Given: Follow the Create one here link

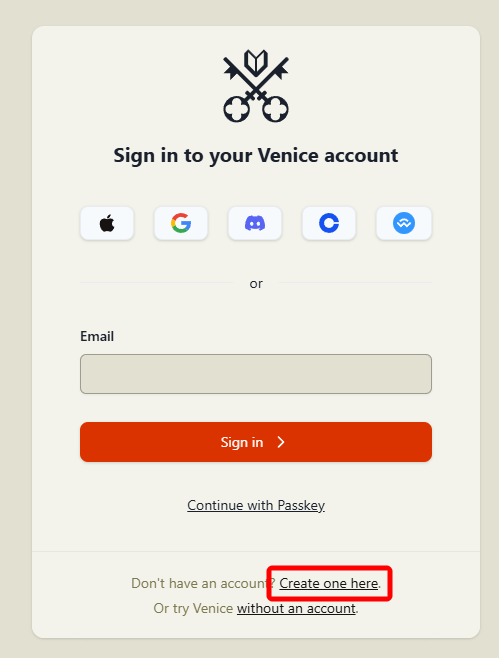Looking at the screenshot, I should point(329,583).
